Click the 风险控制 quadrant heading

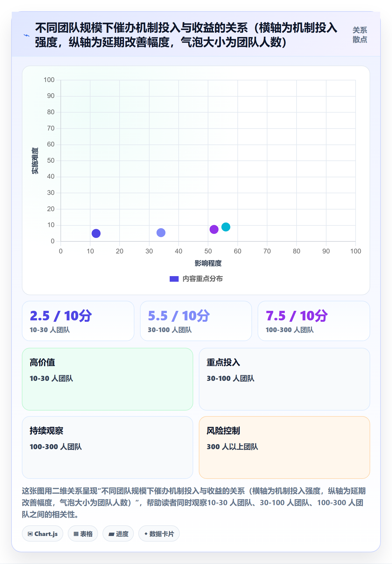tap(223, 431)
